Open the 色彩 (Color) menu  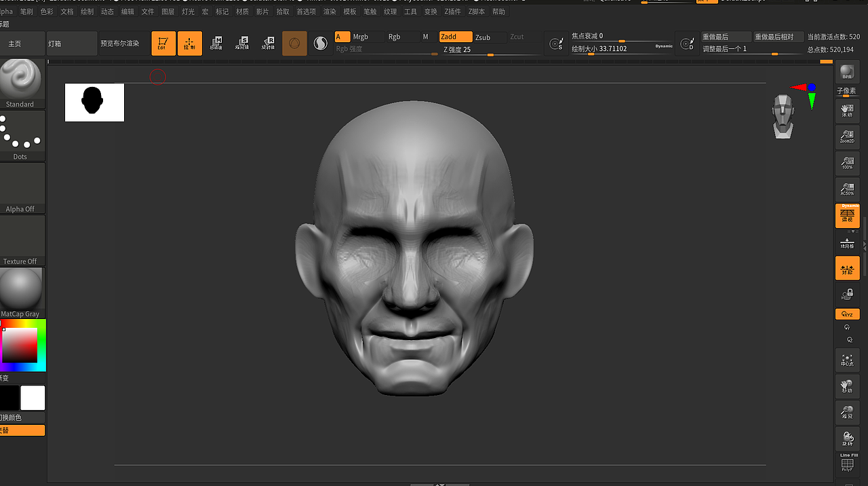tap(47, 12)
